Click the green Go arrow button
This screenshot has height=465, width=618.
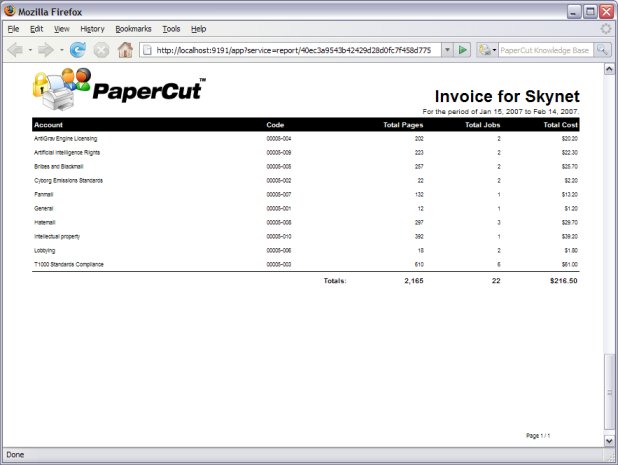pos(462,50)
